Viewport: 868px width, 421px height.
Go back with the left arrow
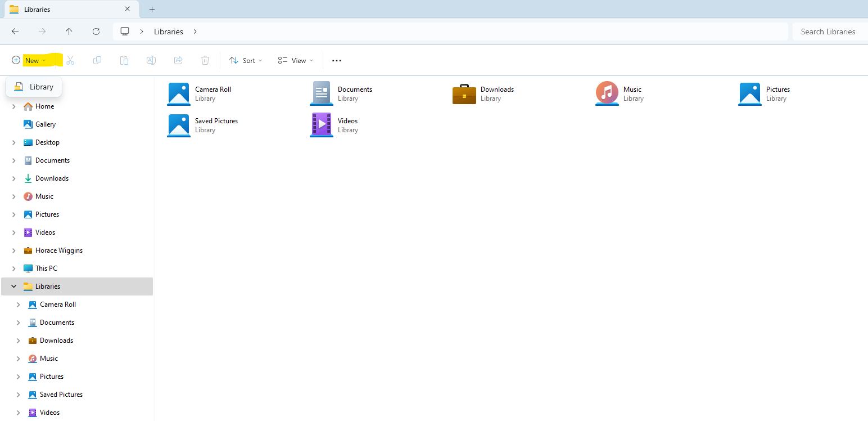pos(15,32)
